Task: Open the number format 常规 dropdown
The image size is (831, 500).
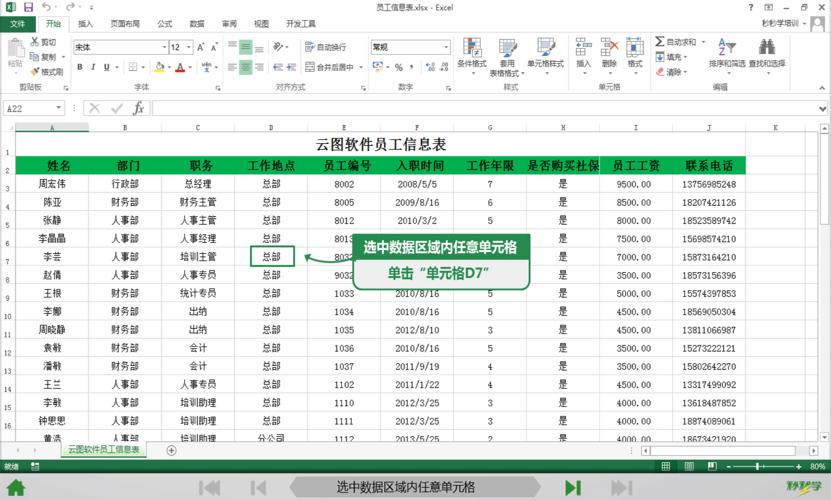Action: [446, 47]
